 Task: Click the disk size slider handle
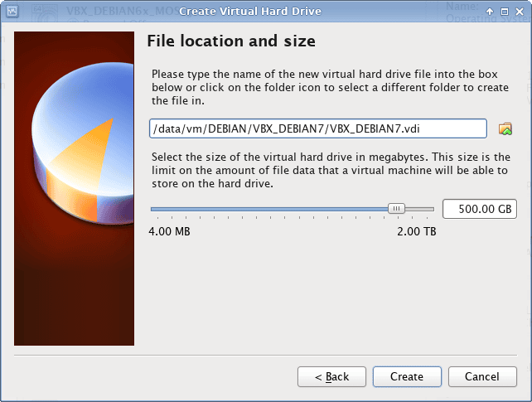point(396,209)
